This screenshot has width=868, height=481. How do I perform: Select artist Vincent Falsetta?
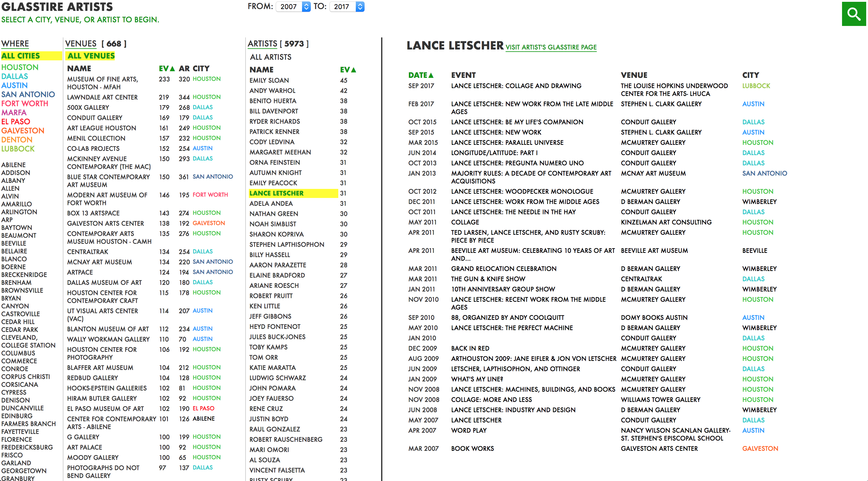pos(277,470)
